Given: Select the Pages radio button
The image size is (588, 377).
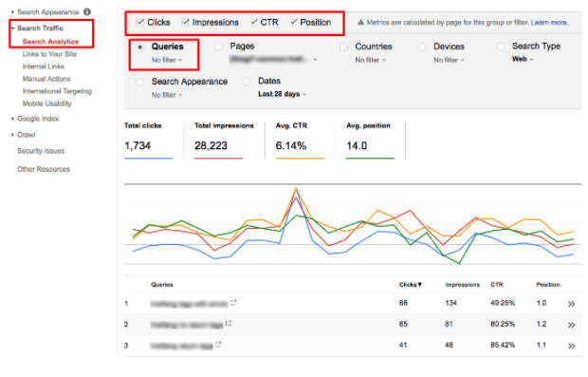Looking at the screenshot, I should [x=218, y=47].
